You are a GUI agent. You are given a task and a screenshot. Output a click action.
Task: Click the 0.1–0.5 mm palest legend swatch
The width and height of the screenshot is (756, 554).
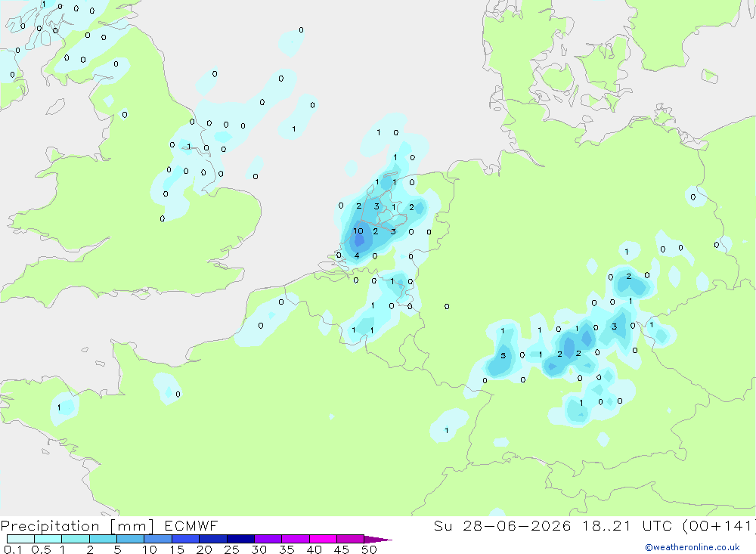tap(20, 539)
